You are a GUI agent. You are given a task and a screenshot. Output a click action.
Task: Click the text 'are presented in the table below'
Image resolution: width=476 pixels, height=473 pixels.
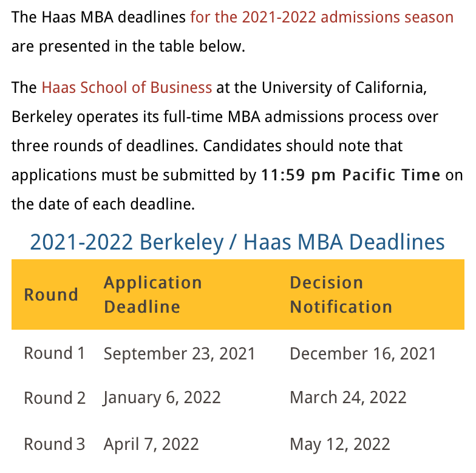[x=127, y=47]
